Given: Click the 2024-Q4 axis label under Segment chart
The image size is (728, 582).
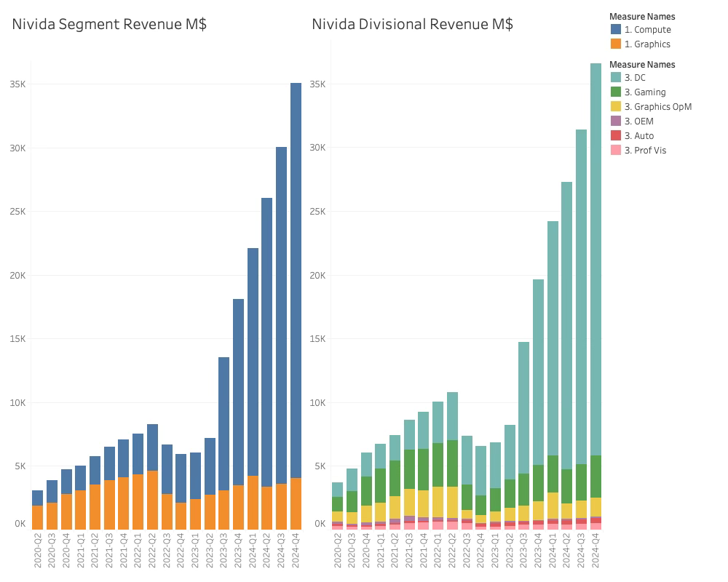Looking at the screenshot, I should (296, 551).
